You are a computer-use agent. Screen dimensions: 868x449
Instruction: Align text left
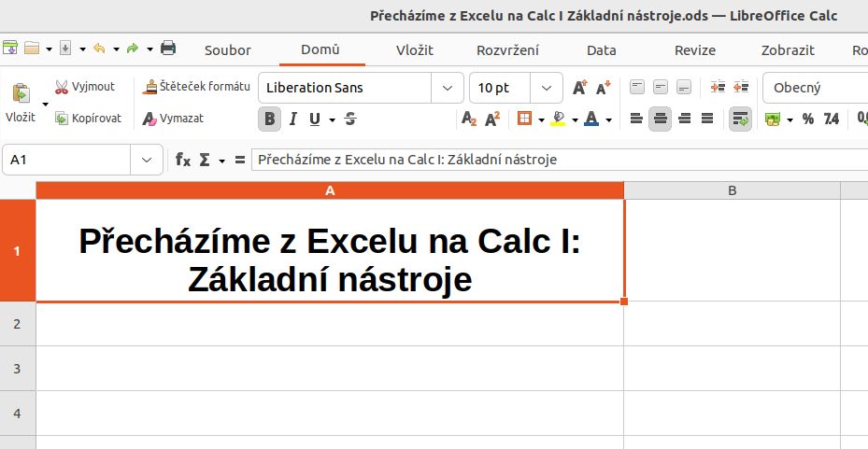[636, 119]
